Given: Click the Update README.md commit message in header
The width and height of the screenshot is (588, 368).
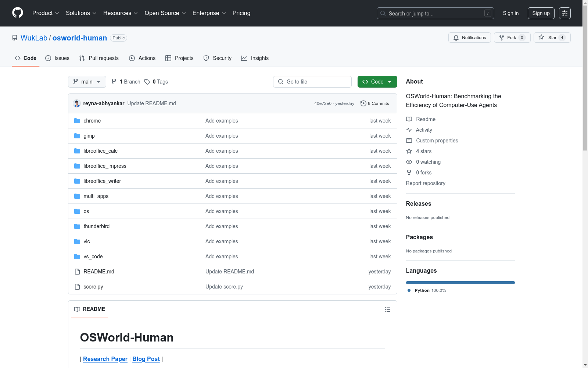Looking at the screenshot, I should coord(151,103).
